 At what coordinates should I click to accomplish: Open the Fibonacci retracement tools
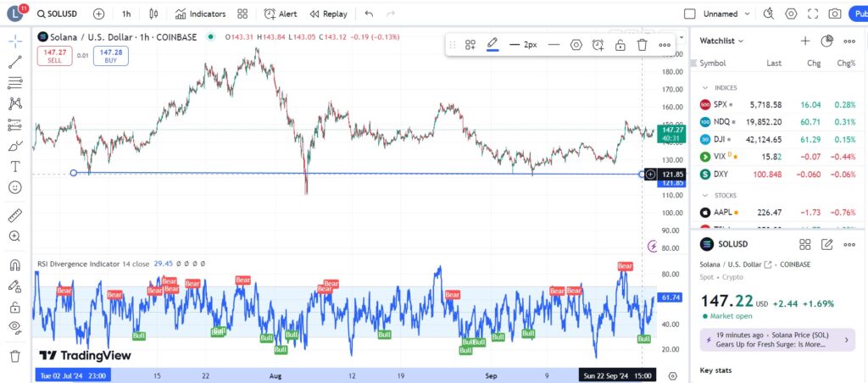[x=15, y=83]
